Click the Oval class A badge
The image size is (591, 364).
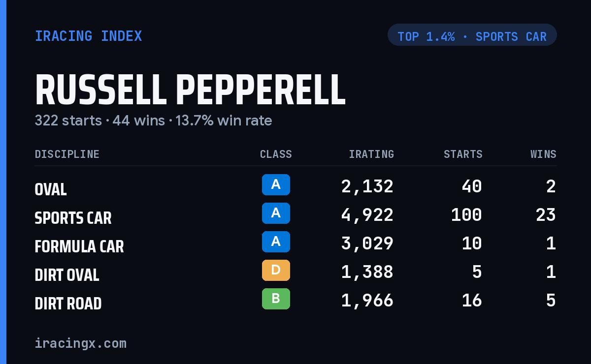(276, 184)
